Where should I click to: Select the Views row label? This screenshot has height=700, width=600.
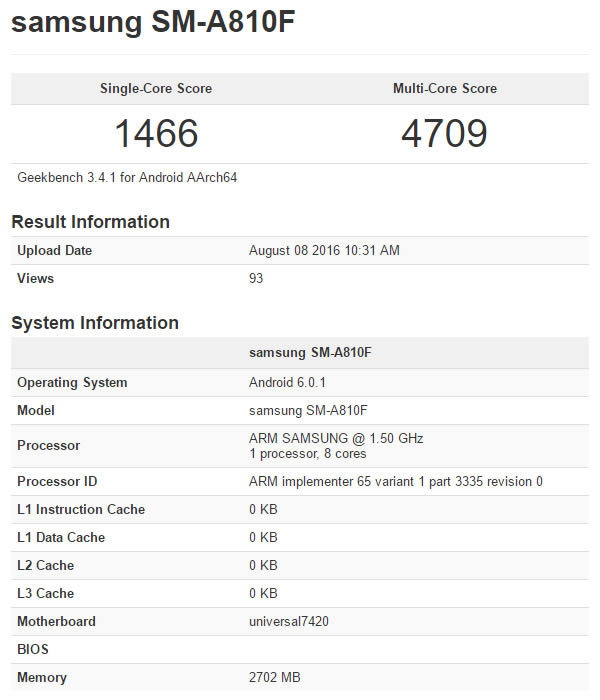[x=35, y=278]
